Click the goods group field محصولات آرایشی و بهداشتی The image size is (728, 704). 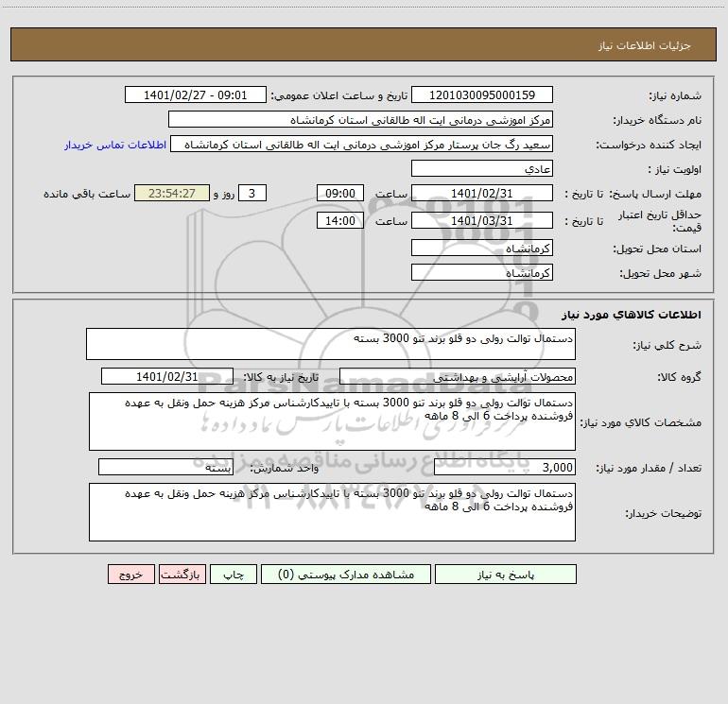click(458, 376)
